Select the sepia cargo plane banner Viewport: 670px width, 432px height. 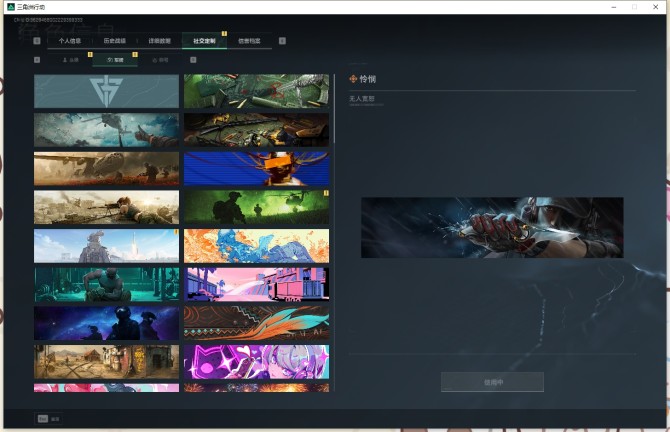tap(106, 169)
